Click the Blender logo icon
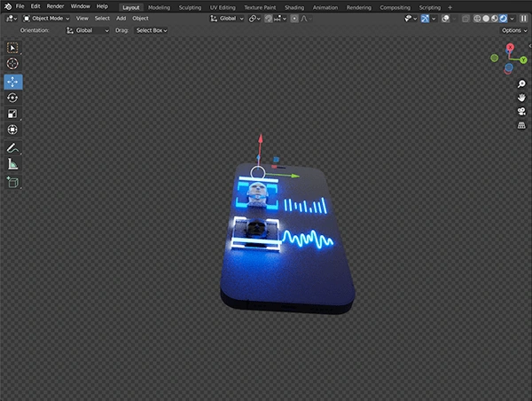The width and height of the screenshot is (532, 401). pos(8,6)
